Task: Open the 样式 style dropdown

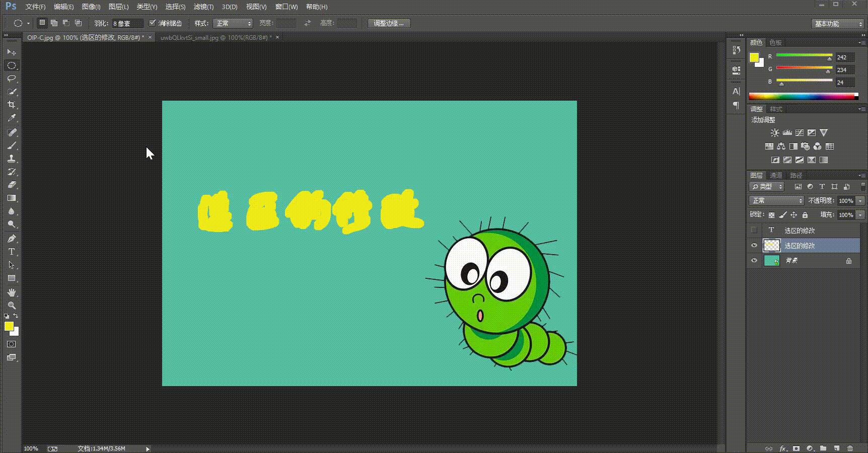Action: [x=233, y=24]
